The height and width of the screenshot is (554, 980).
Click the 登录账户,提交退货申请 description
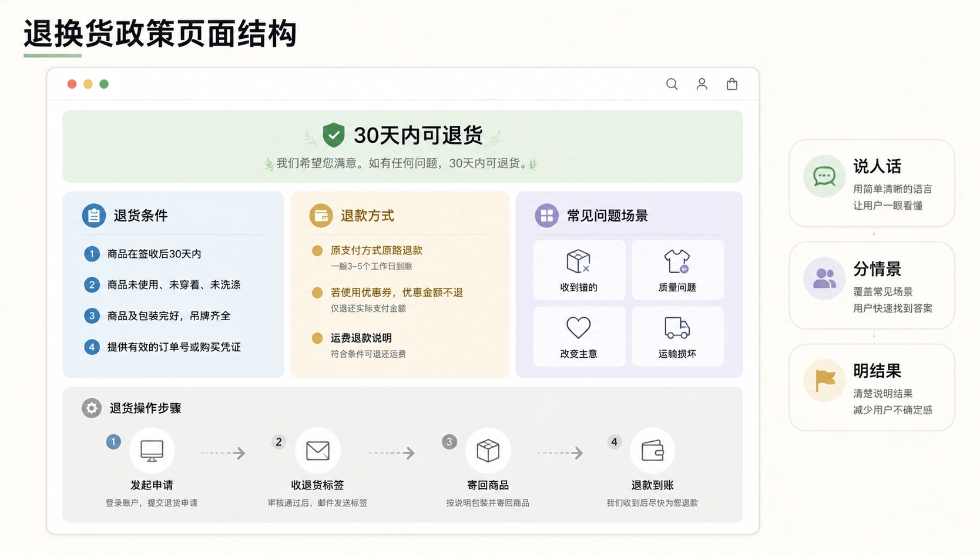pyautogui.click(x=152, y=503)
